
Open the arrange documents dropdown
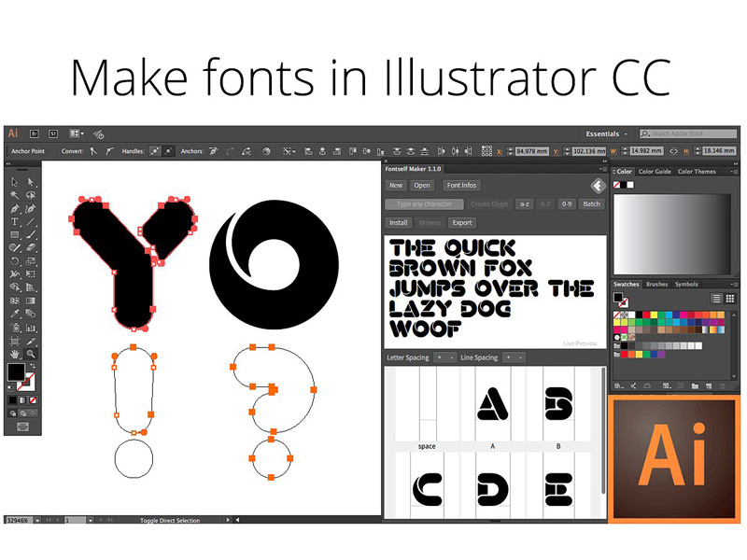[77, 133]
